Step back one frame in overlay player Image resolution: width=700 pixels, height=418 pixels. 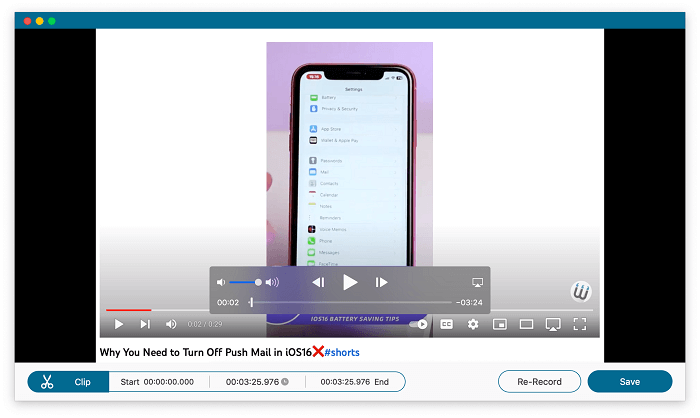tap(318, 283)
